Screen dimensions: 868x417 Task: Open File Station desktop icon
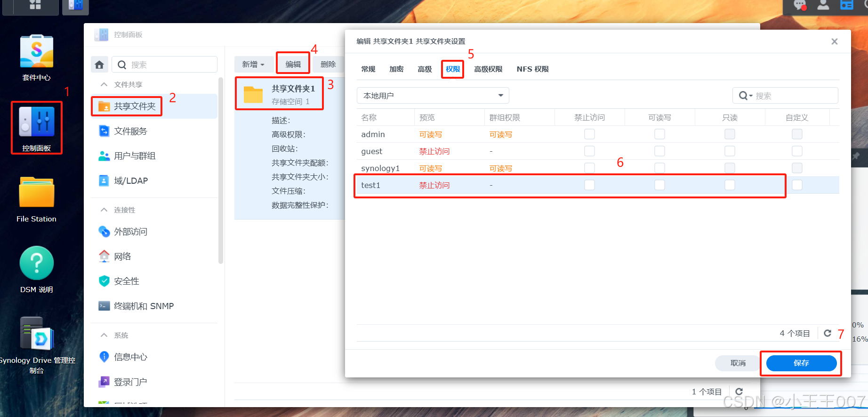36,192
